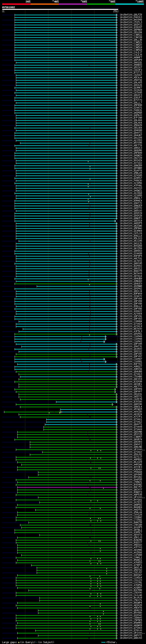The width and height of the screenshot is (146, 644).
Task: Click the UniRef100_A8YKT3 label
Action: coord(131,535)
